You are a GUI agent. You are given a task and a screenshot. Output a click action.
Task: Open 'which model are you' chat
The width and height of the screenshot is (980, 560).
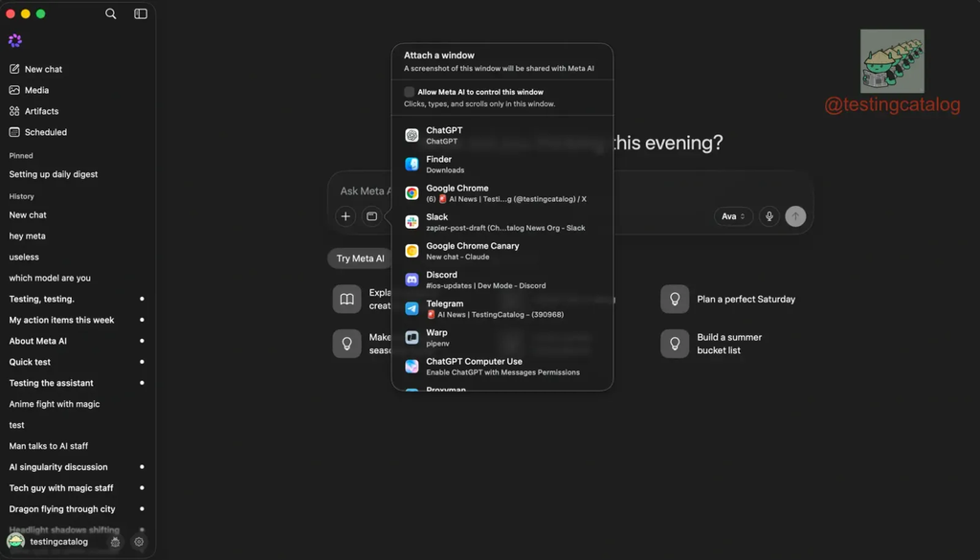coord(50,278)
